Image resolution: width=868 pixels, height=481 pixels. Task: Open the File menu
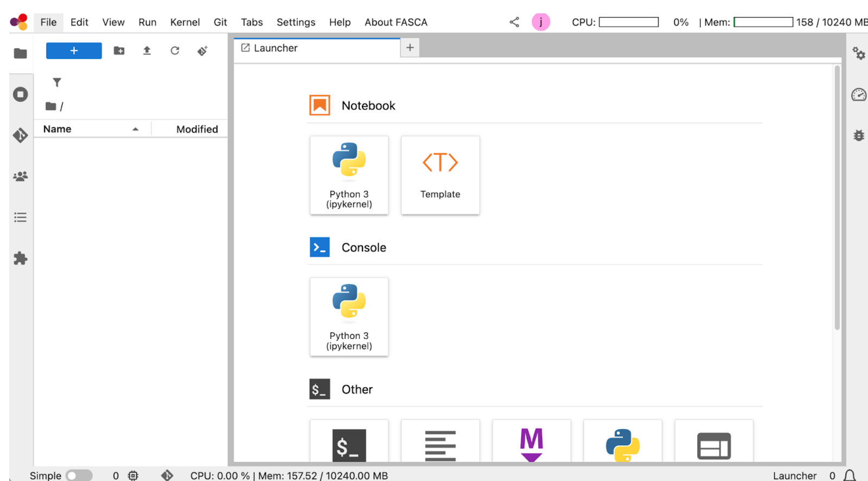[x=48, y=22]
